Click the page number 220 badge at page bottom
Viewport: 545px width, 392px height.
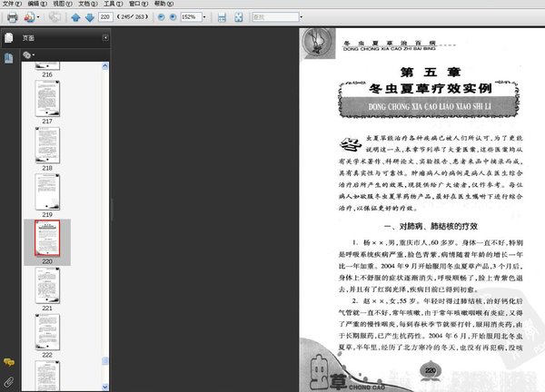[x=431, y=370]
